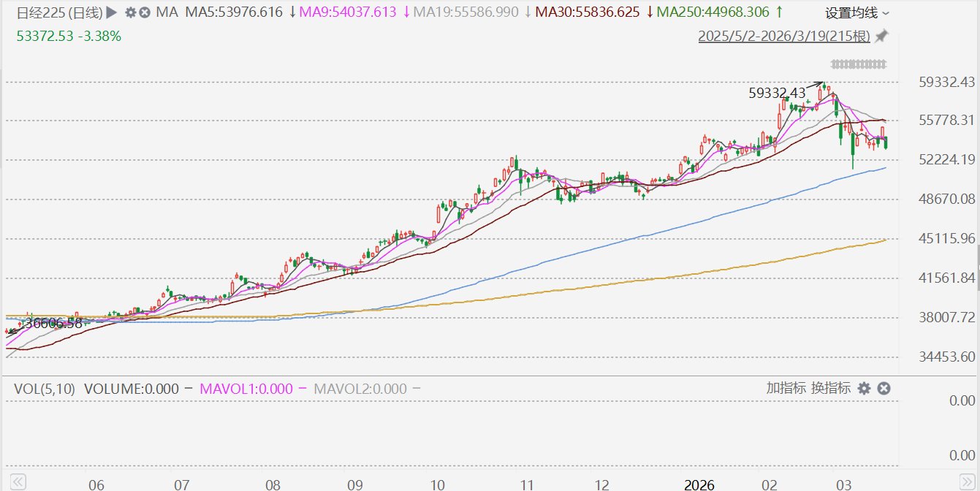Jump to earliest data with left double-arrow
Image resolution: width=980 pixels, height=491 pixels.
18,482
